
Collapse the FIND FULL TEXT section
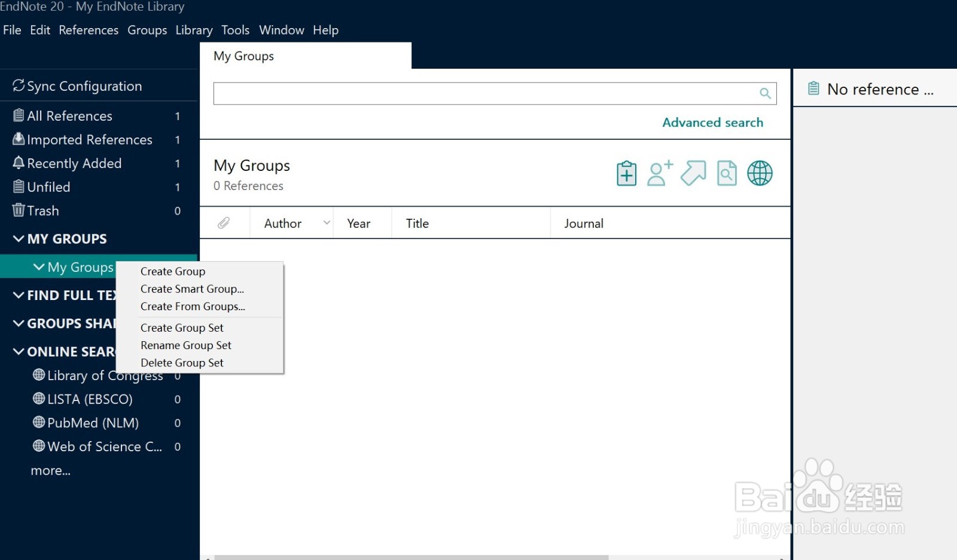19,295
